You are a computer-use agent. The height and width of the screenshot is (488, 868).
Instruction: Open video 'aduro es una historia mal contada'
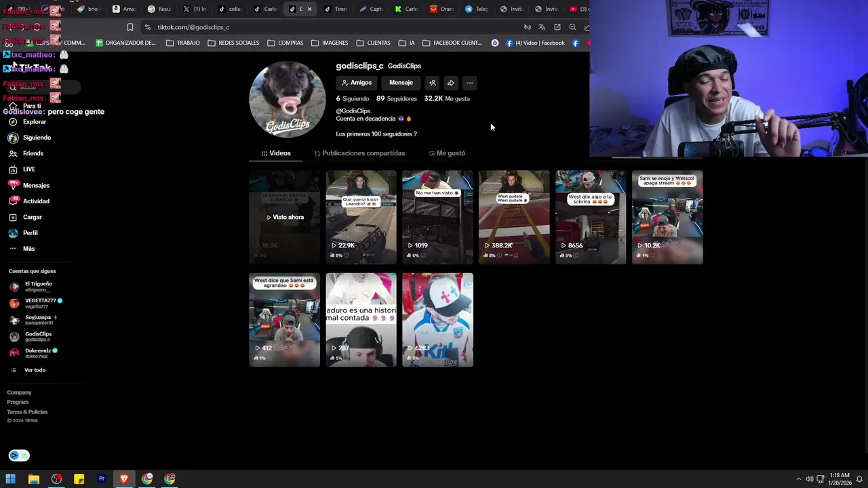click(x=361, y=320)
